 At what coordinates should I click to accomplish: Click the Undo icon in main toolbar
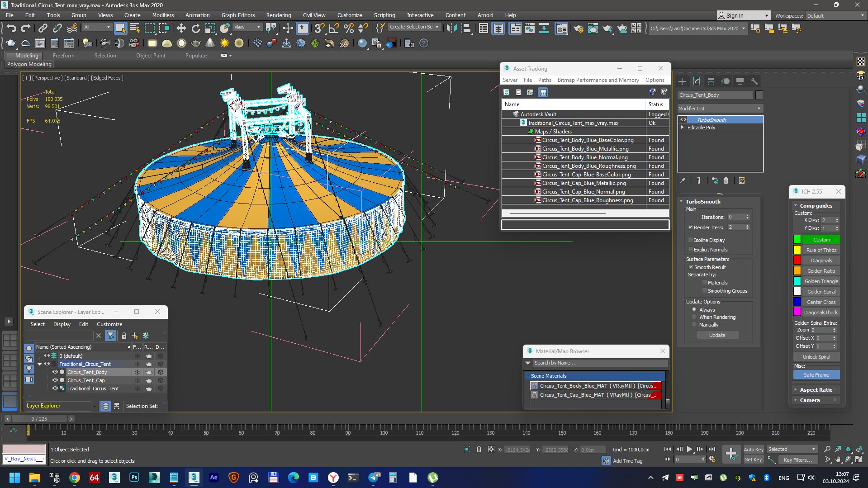click(11, 28)
